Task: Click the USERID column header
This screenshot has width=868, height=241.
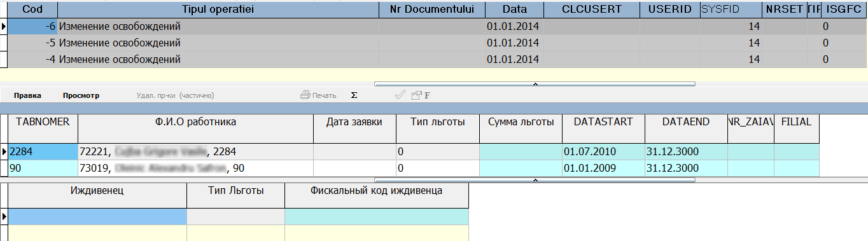Action: pyautogui.click(x=669, y=10)
